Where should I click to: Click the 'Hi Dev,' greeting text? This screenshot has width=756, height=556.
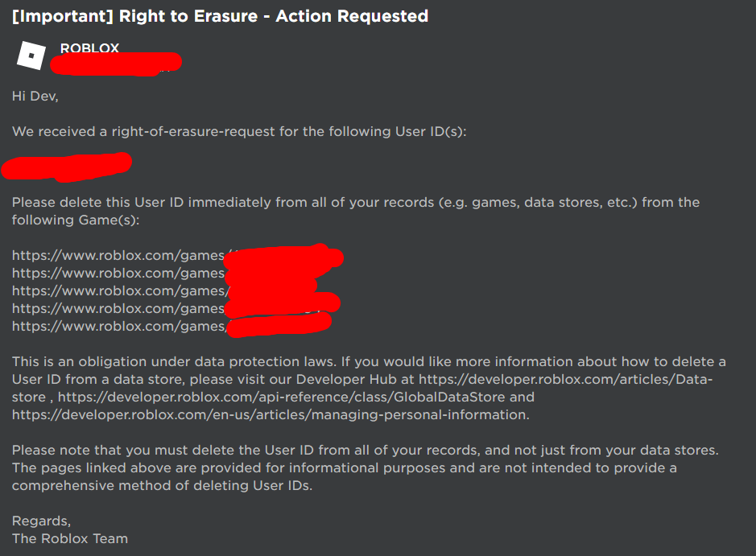(35, 97)
